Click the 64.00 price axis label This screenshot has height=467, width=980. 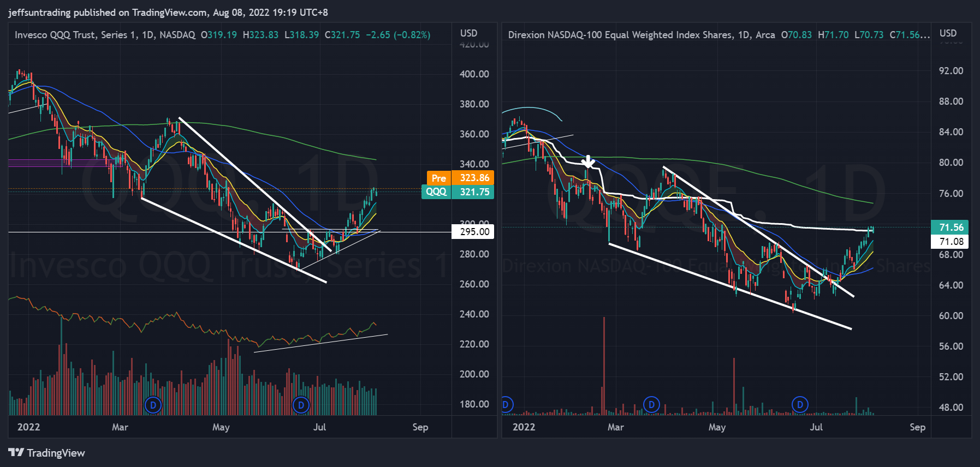click(x=951, y=285)
